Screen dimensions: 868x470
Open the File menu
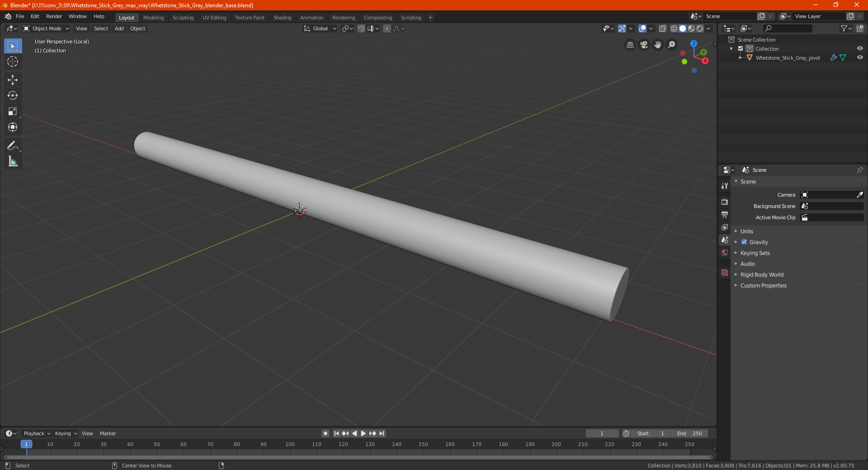(x=20, y=16)
